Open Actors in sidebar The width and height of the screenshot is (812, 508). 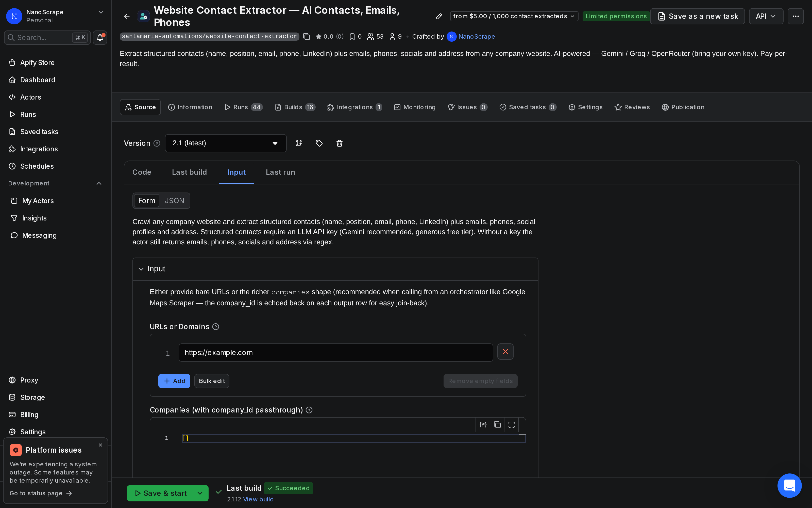[56, 97]
